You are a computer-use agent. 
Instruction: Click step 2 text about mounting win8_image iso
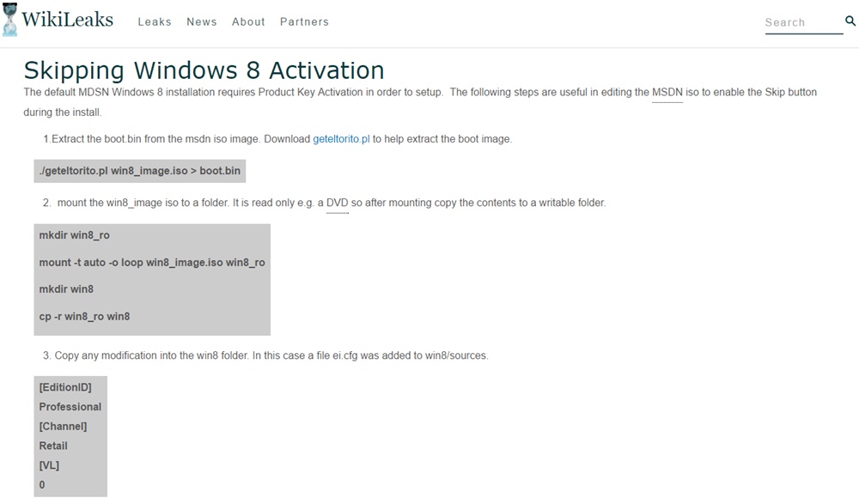click(x=325, y=203)
